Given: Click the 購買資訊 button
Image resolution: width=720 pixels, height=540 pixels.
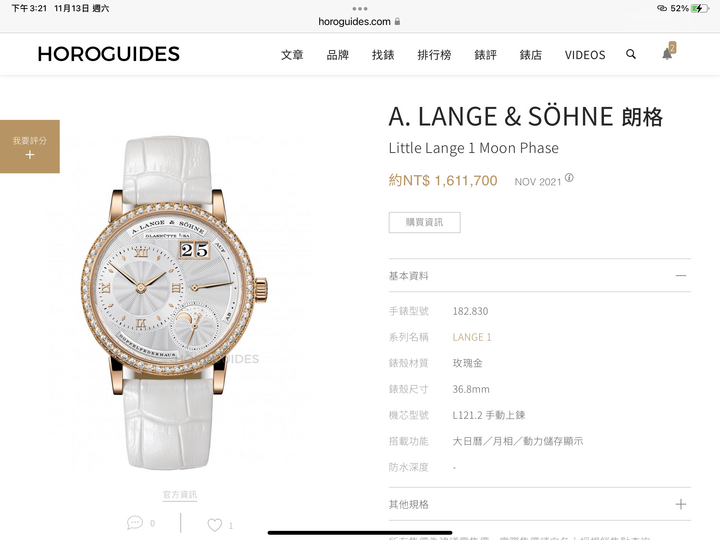Looking at the screenshot, I should [x=424, y=222].
